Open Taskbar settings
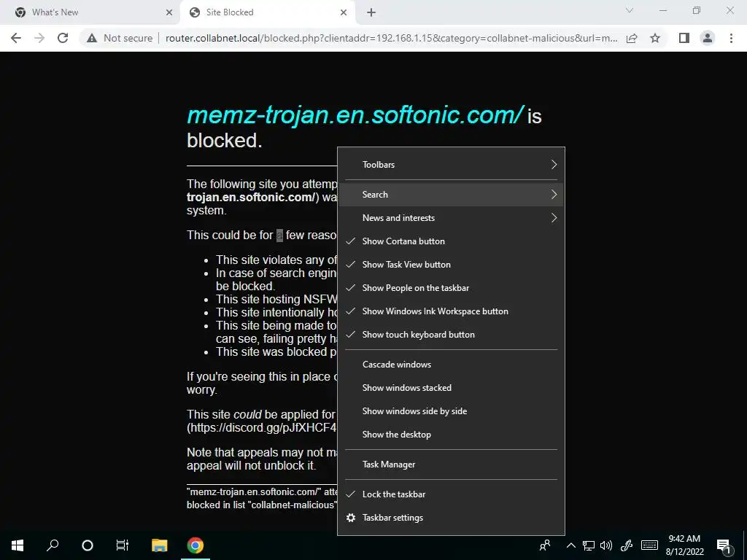The height and width of the screenshot is (560, 747). click(x=451, y=518)
